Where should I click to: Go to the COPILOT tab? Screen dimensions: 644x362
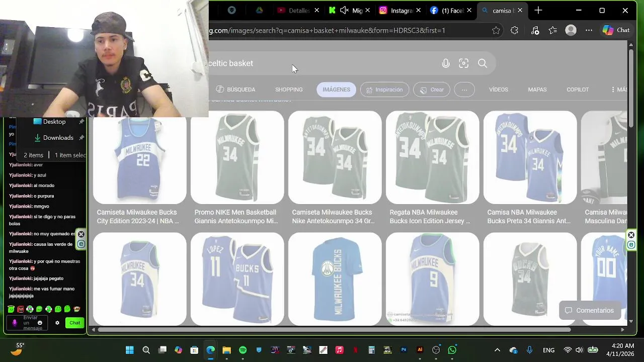pos(578,89)
